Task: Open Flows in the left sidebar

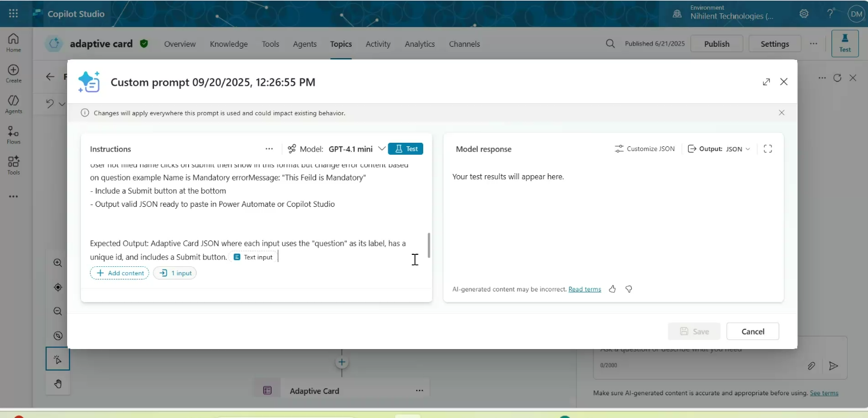Action: click(x=13, y=135)
